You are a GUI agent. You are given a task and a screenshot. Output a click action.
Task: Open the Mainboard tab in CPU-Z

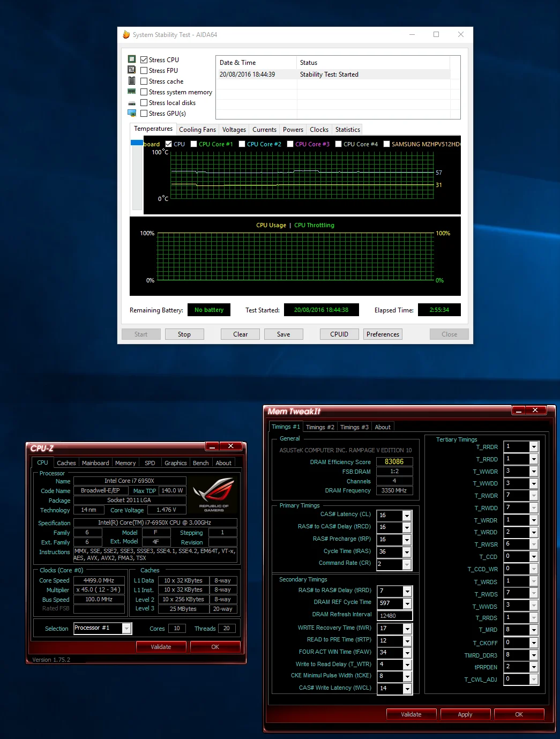coord(95,463)
